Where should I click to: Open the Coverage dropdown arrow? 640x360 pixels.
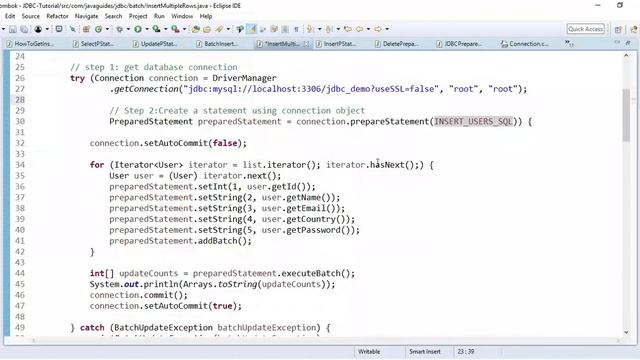165,29
